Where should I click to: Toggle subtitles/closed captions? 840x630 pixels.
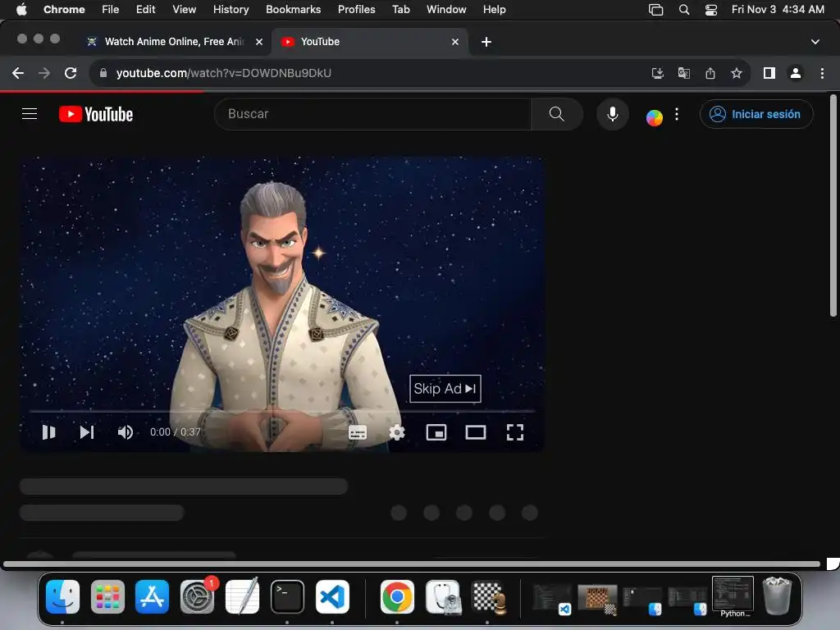[358, 432]
